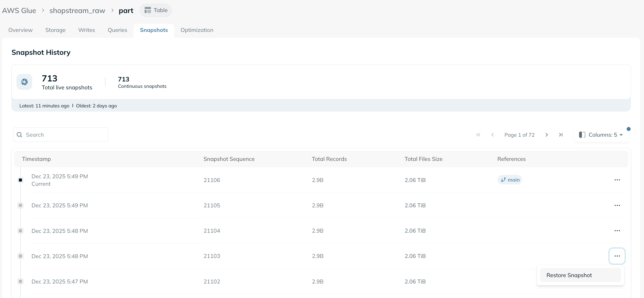Go to the previous snapshots page
Screen dimensions: 644x298
click(492, 135)
